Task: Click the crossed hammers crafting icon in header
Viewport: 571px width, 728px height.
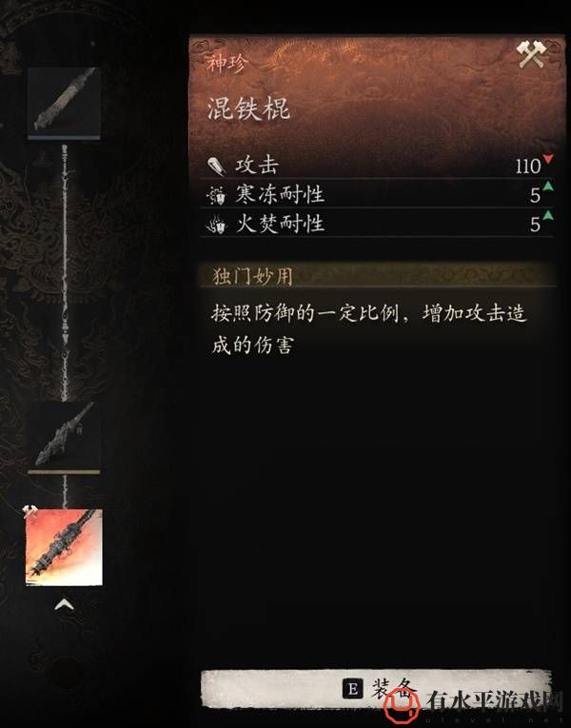Action: pyautogui.click(x=532, y=54)
